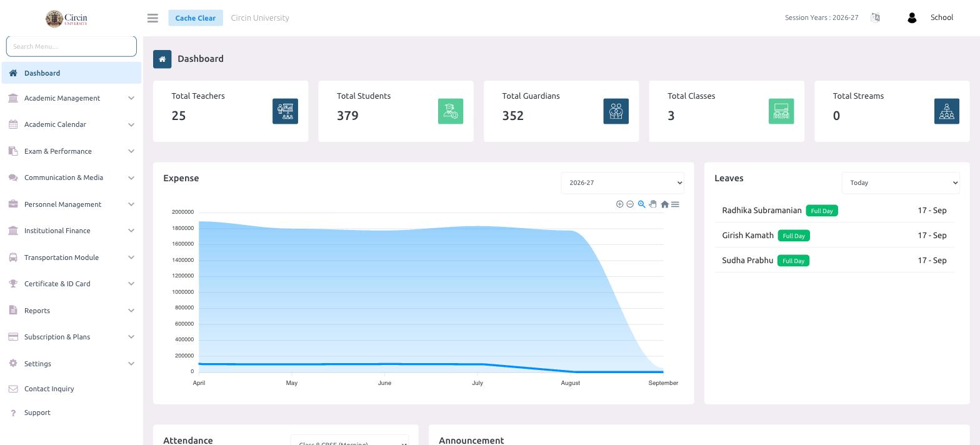Image resolution: width=980 pixels, height=445 pixels.
Task: Open the Dashboard menu item
Action: tap(71, 73)
